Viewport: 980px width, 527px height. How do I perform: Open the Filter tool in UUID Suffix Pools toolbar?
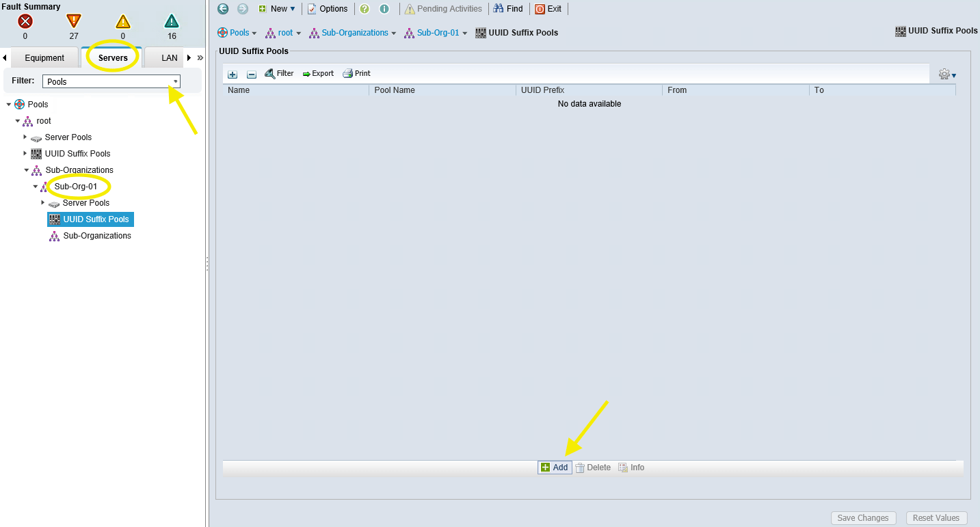[x=279, y=73]
